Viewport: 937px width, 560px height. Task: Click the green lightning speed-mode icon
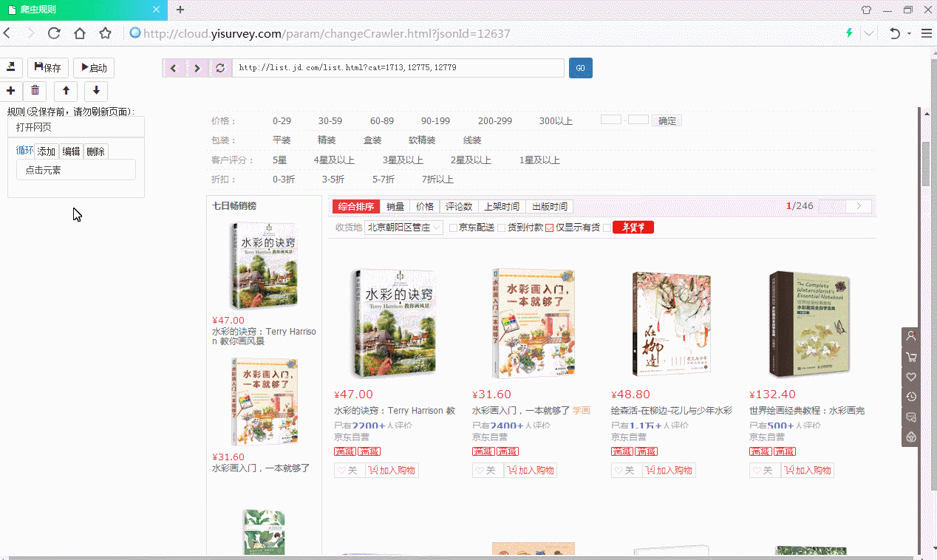[850, 33]
